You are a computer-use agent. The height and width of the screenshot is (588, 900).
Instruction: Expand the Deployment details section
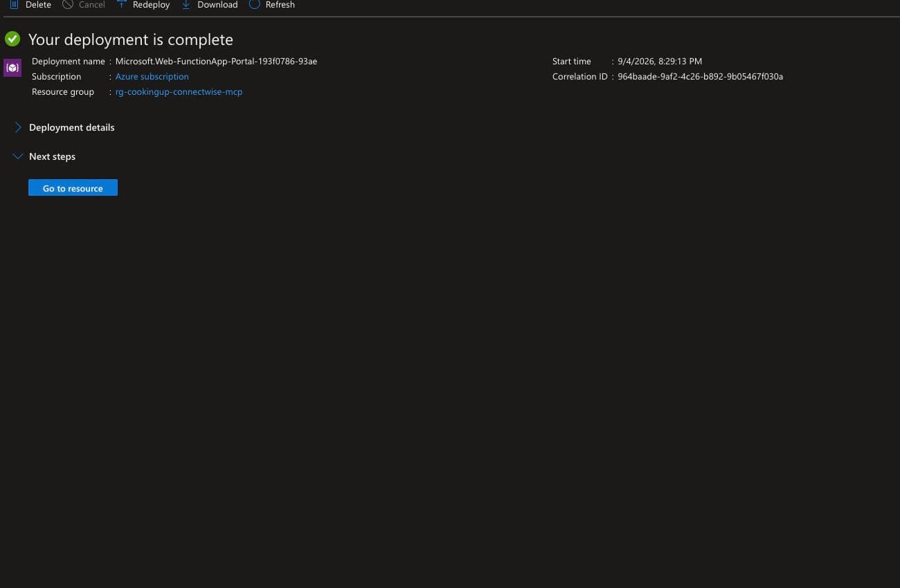coord(65,127)
